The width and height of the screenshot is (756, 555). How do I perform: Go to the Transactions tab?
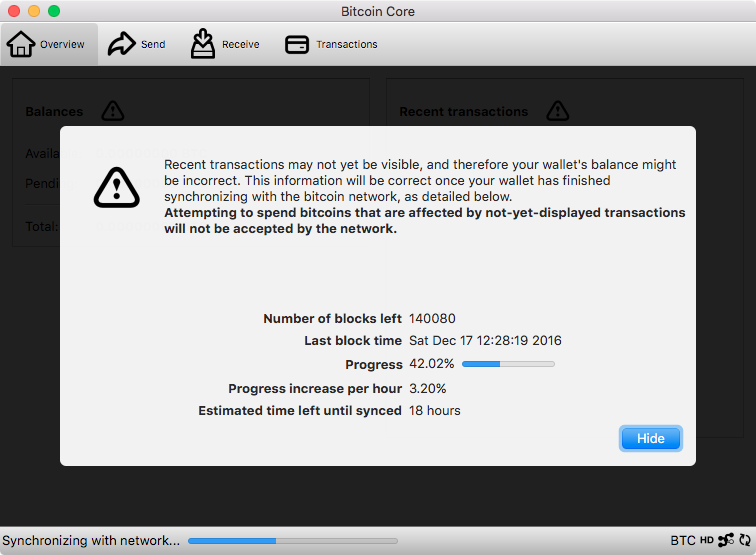[331, 44]
